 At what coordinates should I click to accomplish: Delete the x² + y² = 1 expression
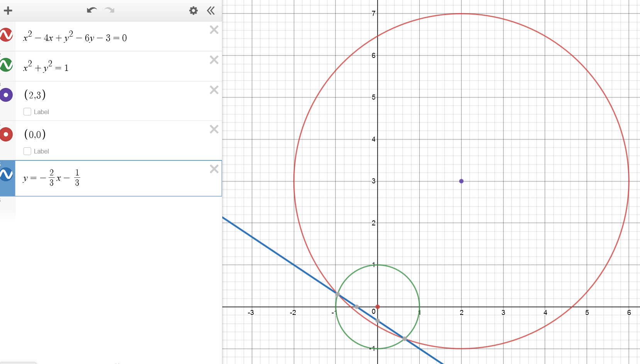click(x=214, y=60)
